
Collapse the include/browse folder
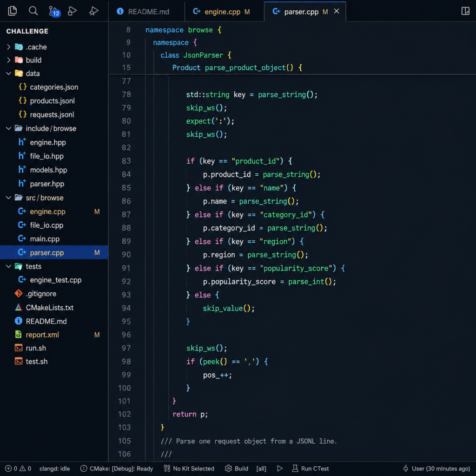[x=8, y=128]
